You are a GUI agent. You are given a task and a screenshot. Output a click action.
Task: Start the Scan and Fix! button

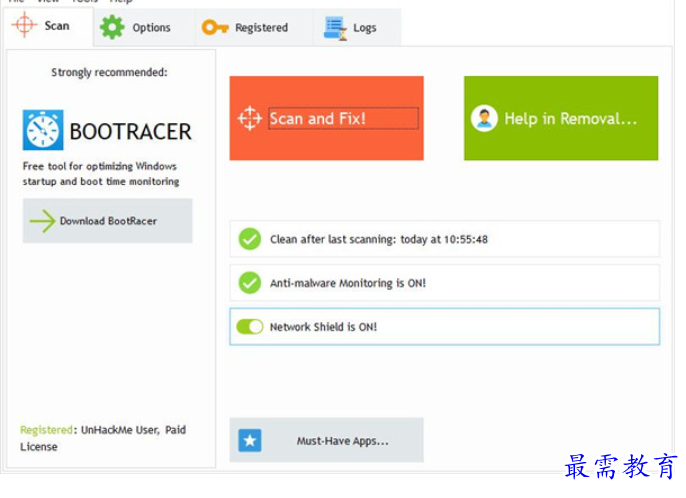326,118
